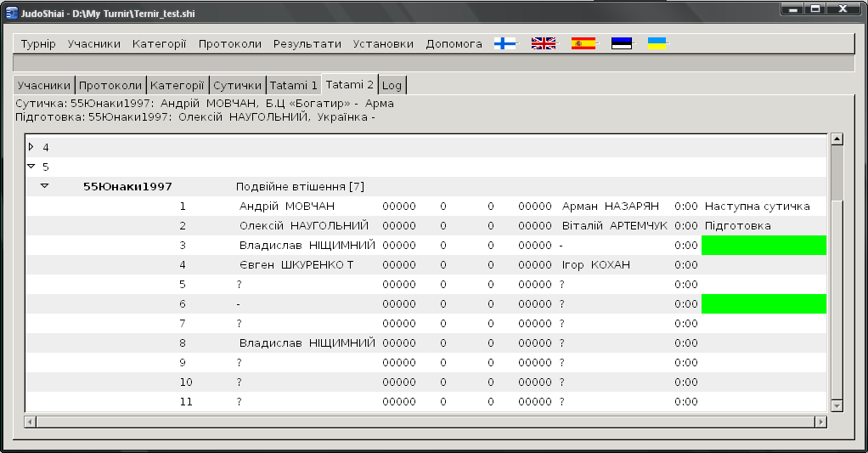Click the JudoShiai app icon in title bar
Viewport: 868px width, 453px height.
click(12, 8)
